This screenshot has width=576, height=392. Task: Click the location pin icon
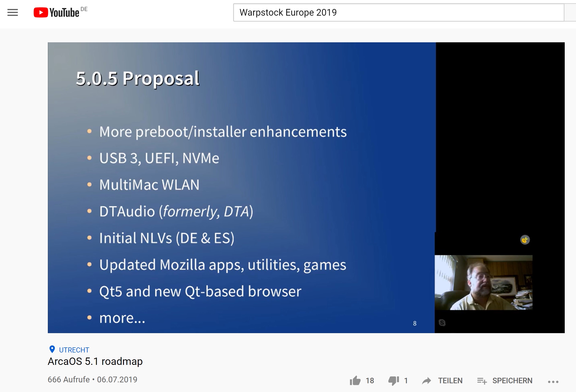(x=52, y=349)
